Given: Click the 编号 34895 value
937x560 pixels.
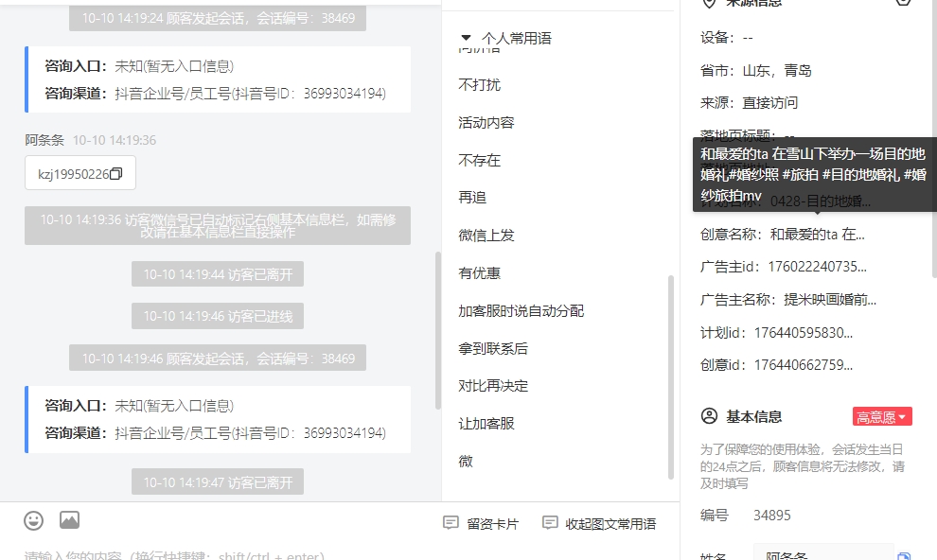Looking at the screenshot, I should pyautogui.click(x=771, y=516).
